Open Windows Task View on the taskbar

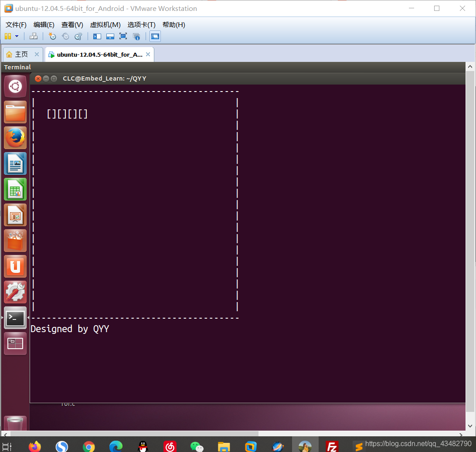7,447
